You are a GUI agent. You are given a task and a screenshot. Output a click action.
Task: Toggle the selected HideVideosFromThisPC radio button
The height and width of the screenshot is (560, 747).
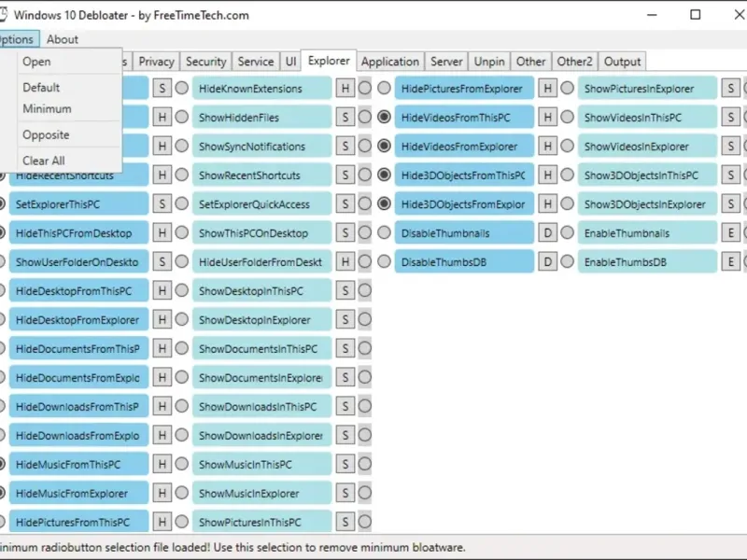(384, 118)
